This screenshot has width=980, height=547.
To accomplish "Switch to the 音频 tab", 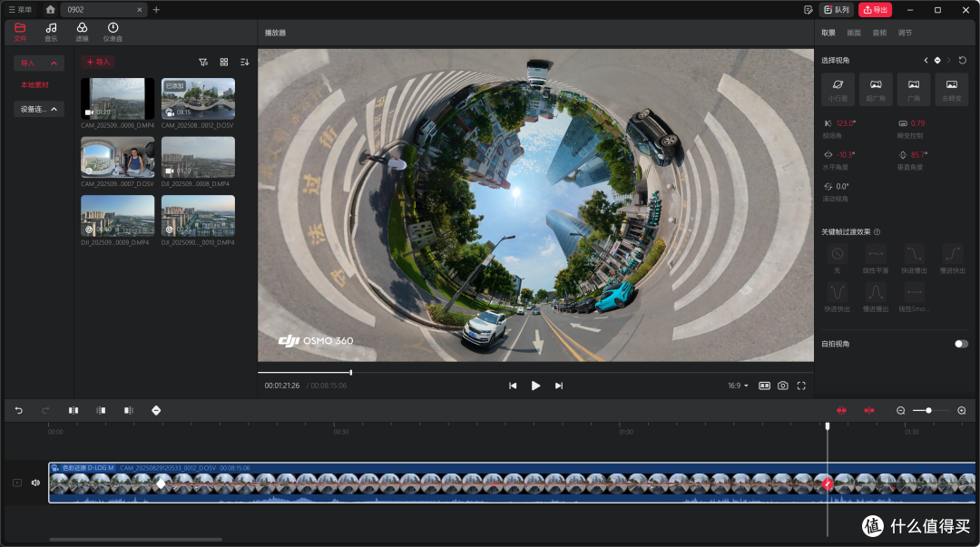I will 879,33.
